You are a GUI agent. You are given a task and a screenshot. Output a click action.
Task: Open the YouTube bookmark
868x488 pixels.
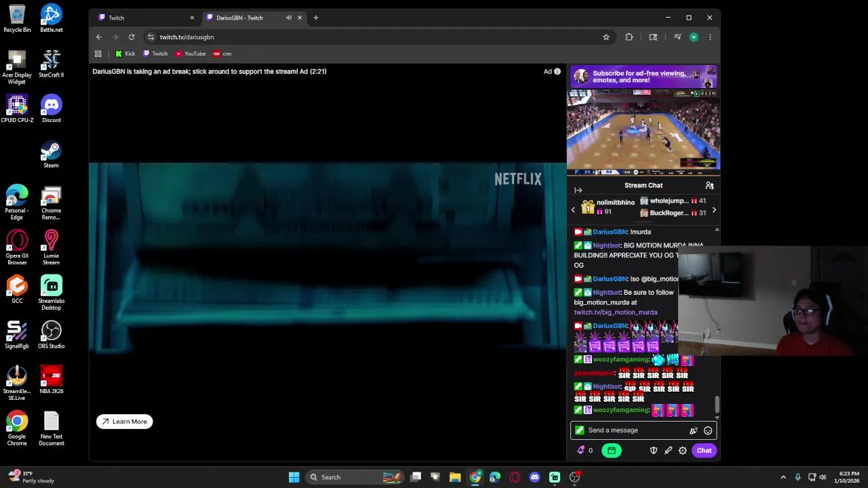pos(191,54)
